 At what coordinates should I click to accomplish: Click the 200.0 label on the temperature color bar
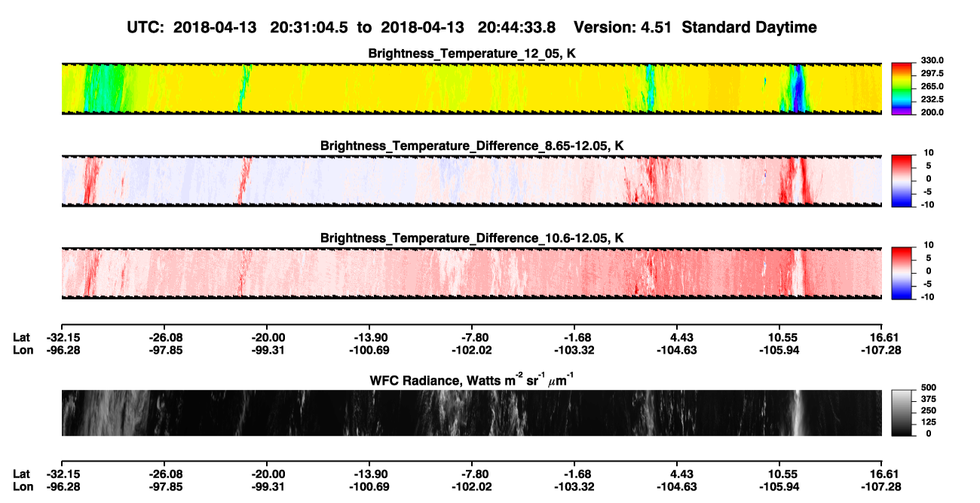coord(933,112)
